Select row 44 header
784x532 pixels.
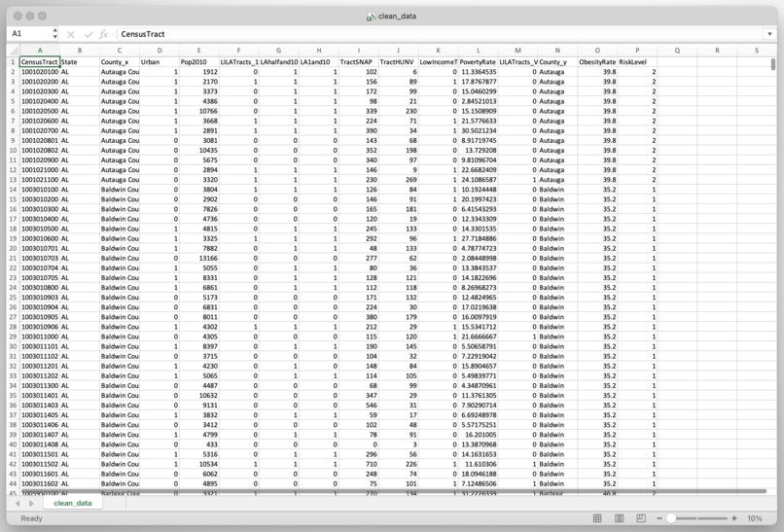13,484
